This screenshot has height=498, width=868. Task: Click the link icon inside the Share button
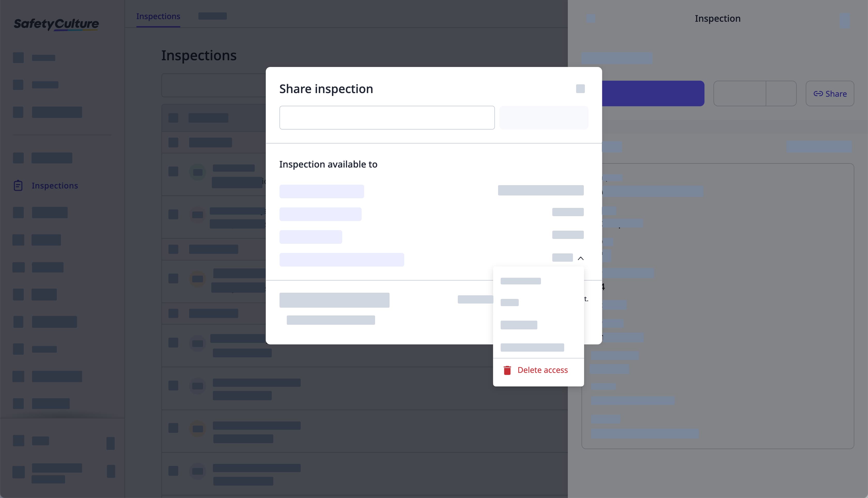819,93
